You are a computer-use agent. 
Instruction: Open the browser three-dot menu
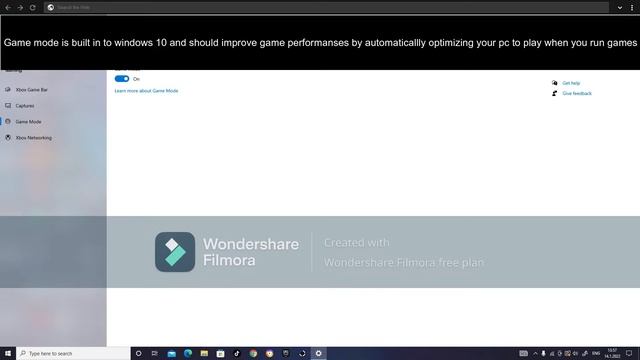[x=632, y=7]
